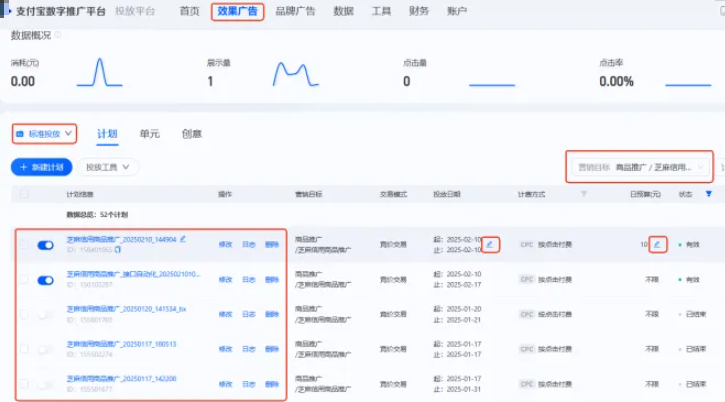Click 删除 for plan _20250120_141534_bx

coord(272,314)
